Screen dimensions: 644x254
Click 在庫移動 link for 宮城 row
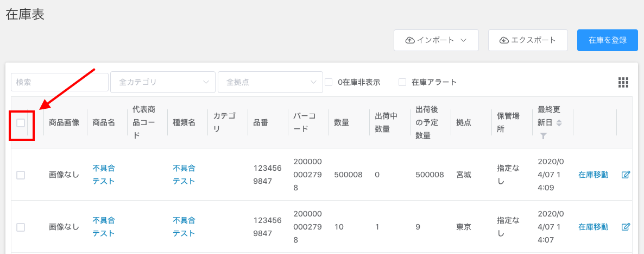click(x=594, y=175)
